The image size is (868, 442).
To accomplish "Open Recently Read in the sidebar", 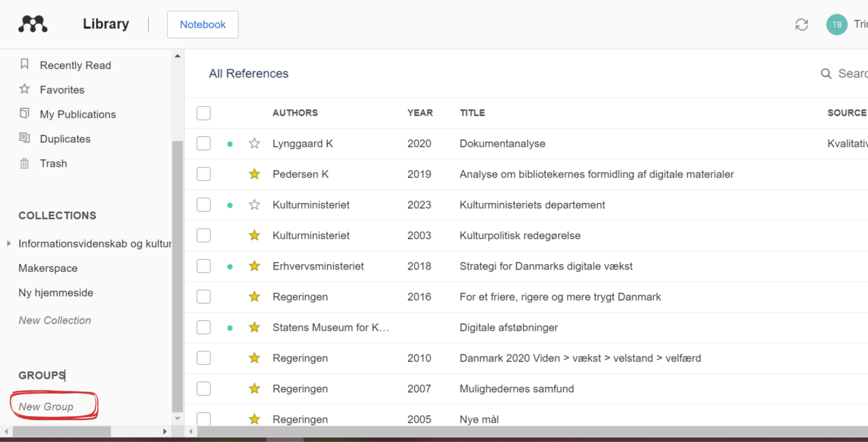I will point(75,65).
